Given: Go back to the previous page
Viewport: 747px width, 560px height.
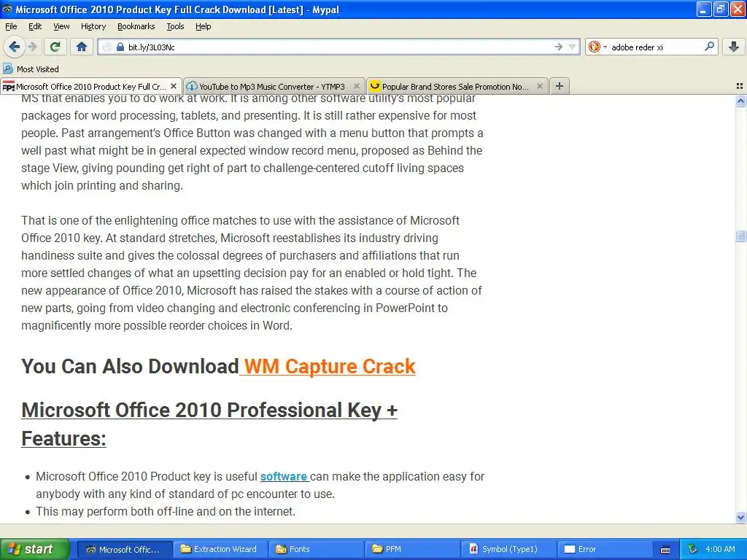Looking at the screenshot, I should (x=14, y=47).
